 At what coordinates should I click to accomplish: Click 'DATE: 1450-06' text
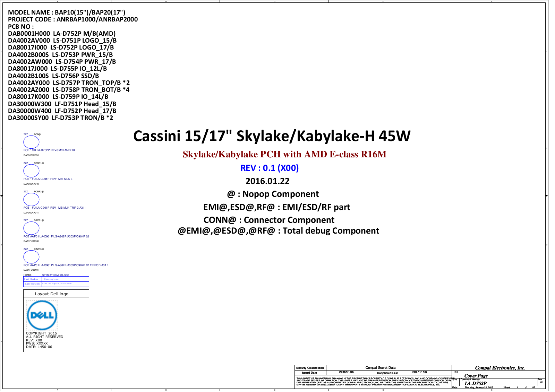coord(39,347)
